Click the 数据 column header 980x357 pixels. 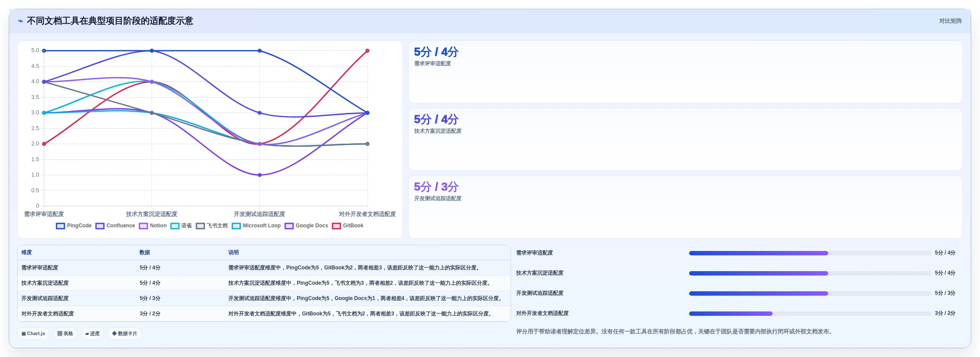145,252
